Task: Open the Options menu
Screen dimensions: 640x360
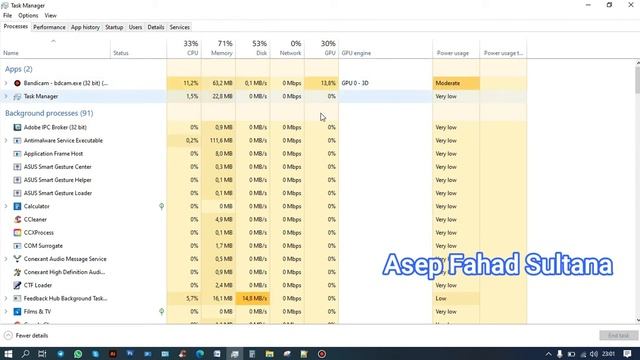Action: click(28, 16)
